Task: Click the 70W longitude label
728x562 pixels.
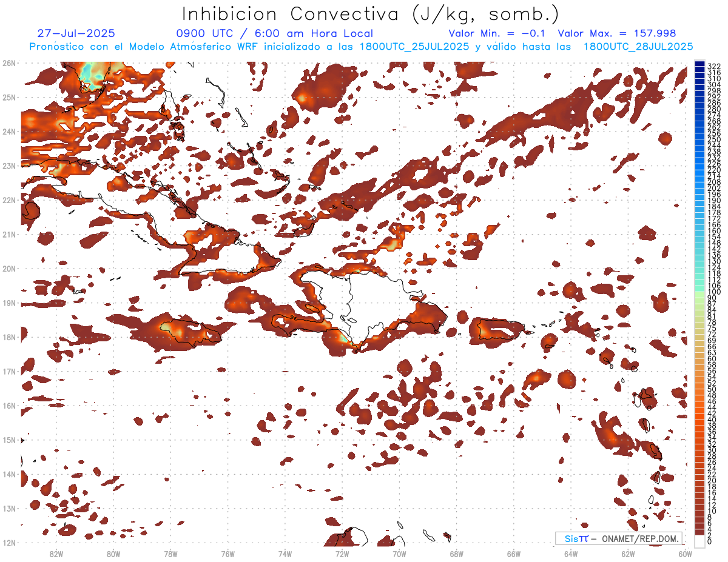Action: [x=399, y=554]
